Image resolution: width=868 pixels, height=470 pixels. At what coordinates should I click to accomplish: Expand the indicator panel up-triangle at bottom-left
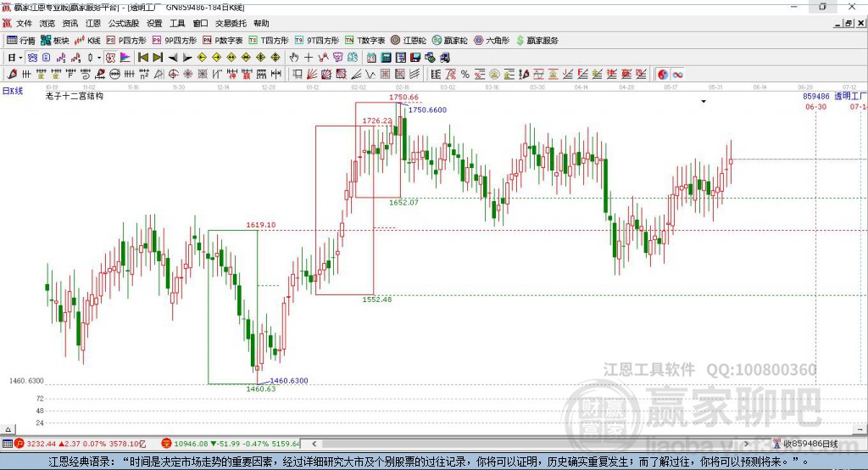click(8, 429)
